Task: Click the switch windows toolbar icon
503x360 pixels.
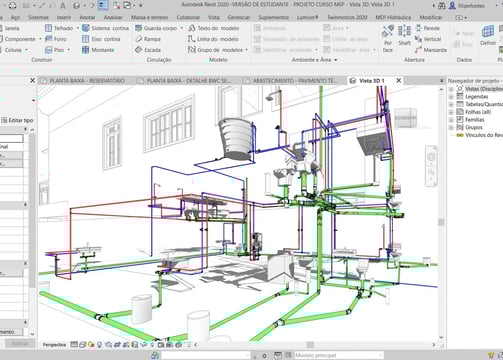Action: pos(127,6)
